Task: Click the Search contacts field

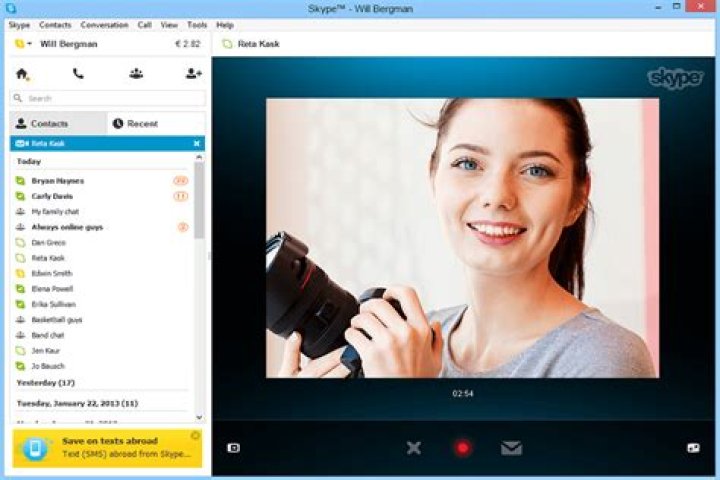Action: 108,98
